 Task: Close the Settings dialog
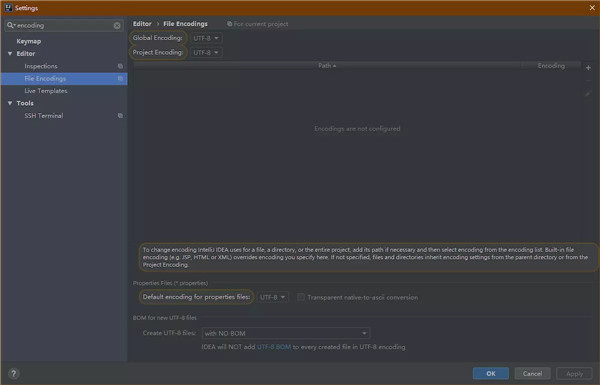[592, 8]
